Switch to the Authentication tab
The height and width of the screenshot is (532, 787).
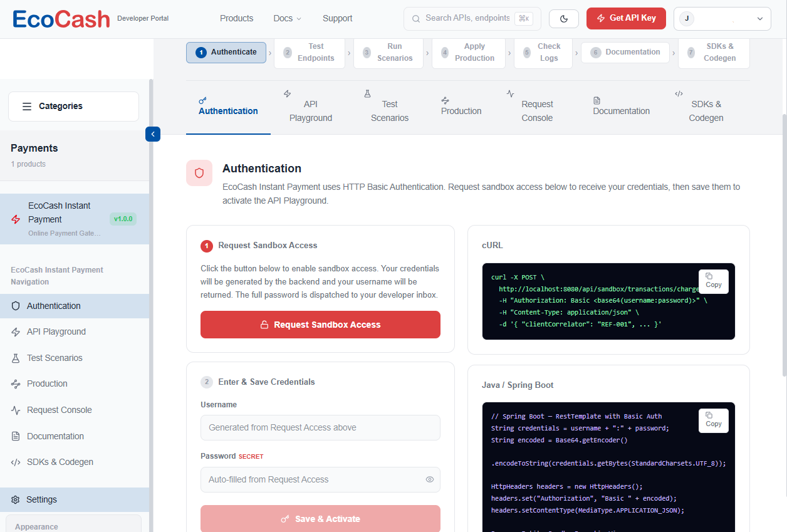pos(228,108)
